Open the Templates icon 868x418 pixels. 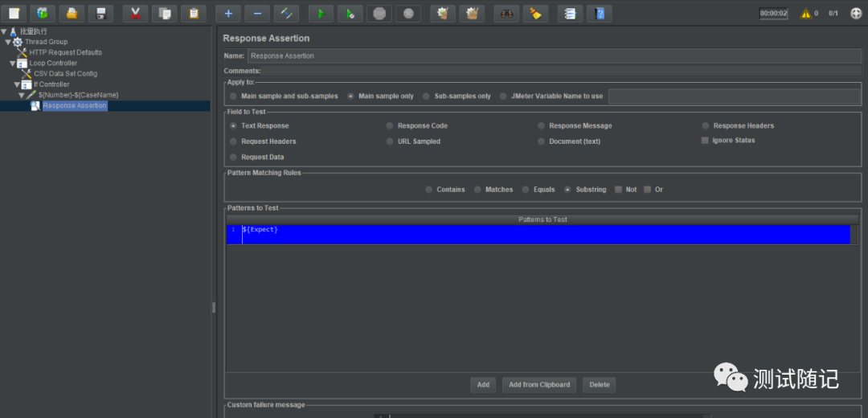coord(43,14)
